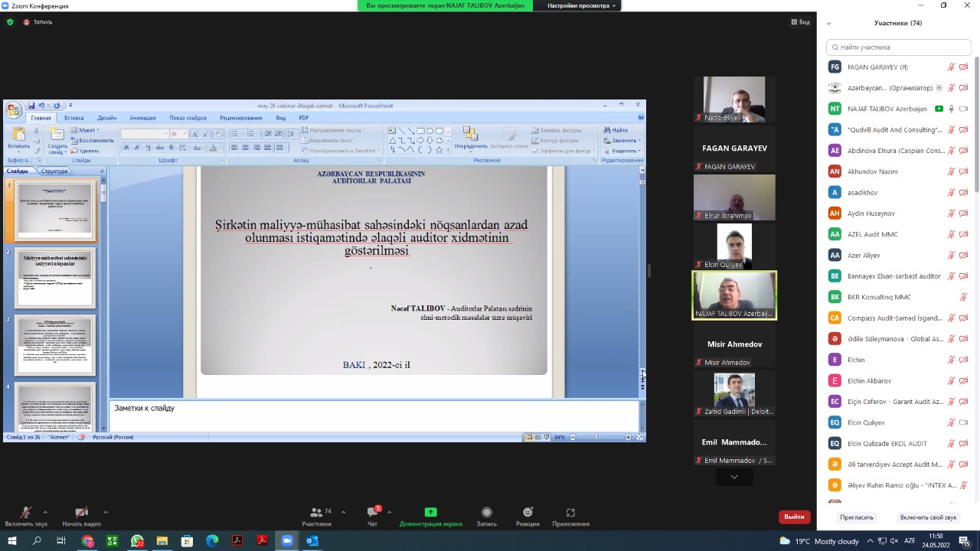The width and height of the screenshot is (980, 551).
Task: Select Akhundov Nazim participant entry
Action: point(872,171)
